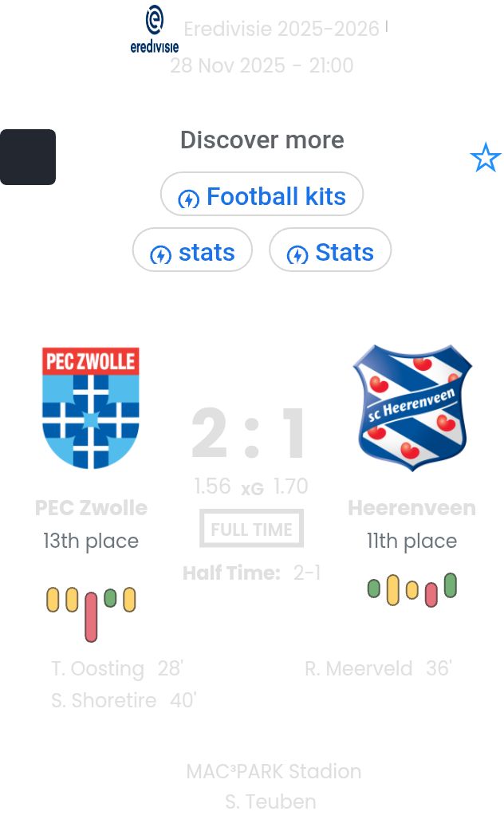Tap the favorite star icon
Viewport: 504px width, 823px height.
pos(485,158)
